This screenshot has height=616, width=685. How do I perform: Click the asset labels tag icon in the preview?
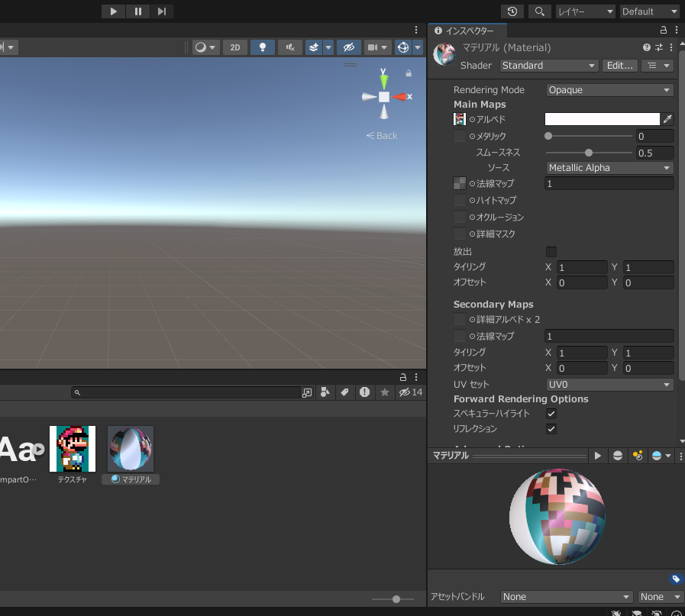coord(676,579)
